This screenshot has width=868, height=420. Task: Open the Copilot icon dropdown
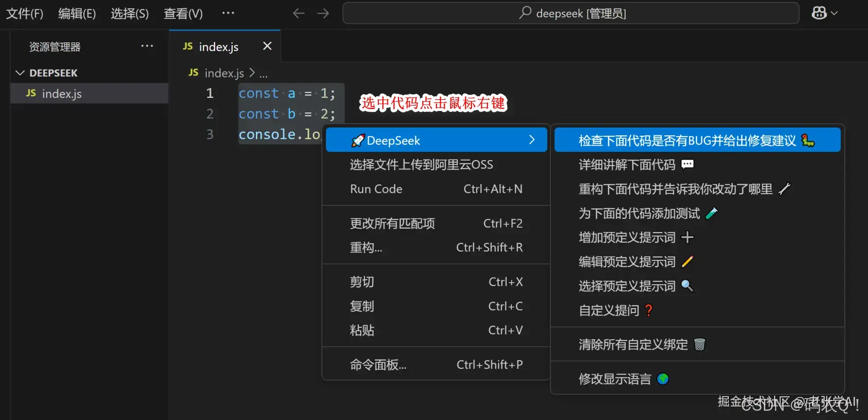click(825, 13)
